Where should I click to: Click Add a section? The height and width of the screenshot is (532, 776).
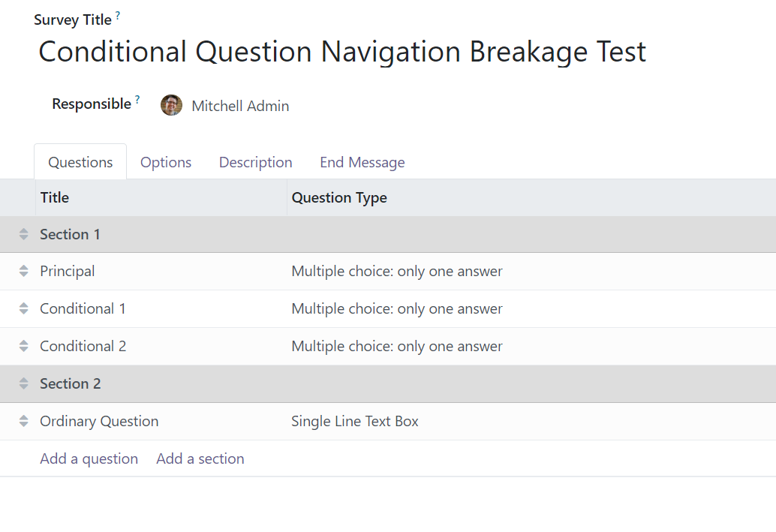click(x=200, y=458)
